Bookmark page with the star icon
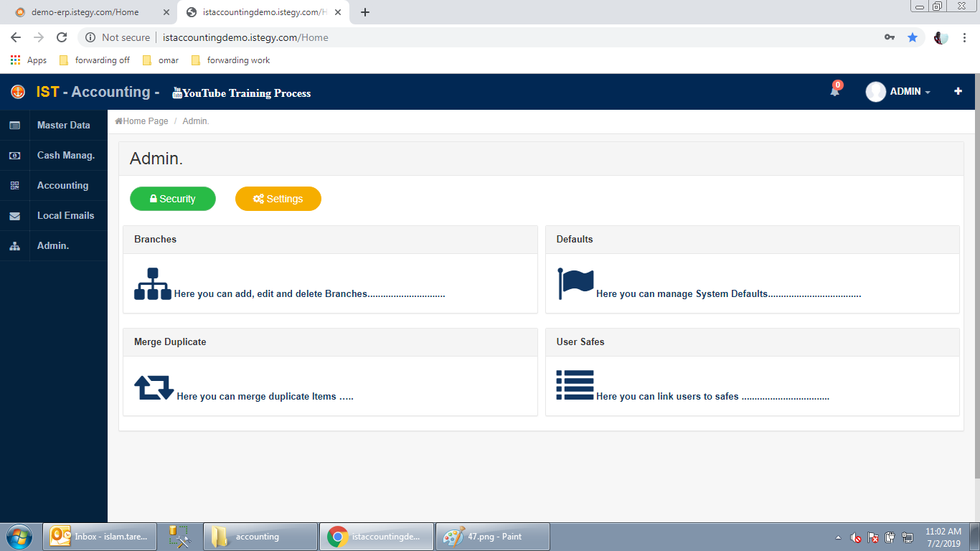The width and height of the screenshot is (980, 551). click(913, 37)
